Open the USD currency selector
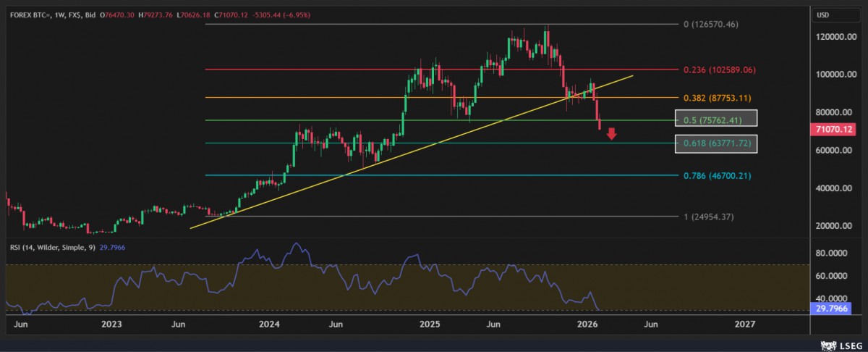 (822, 15)
